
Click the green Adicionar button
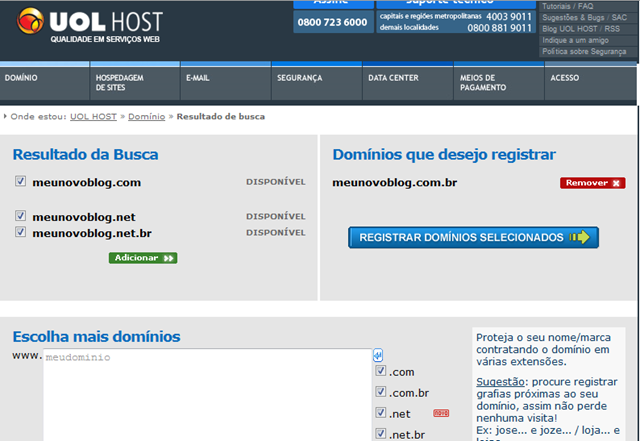click(143, 258)
